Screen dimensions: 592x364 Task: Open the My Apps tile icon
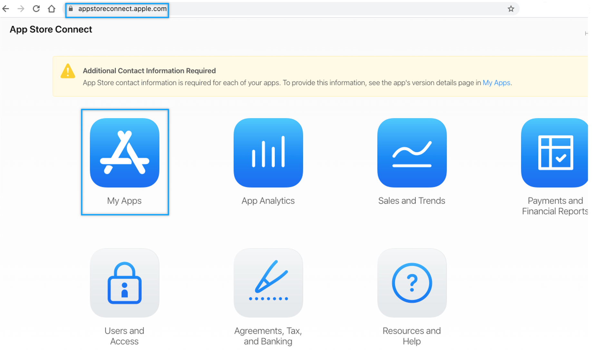coord(124,153)
